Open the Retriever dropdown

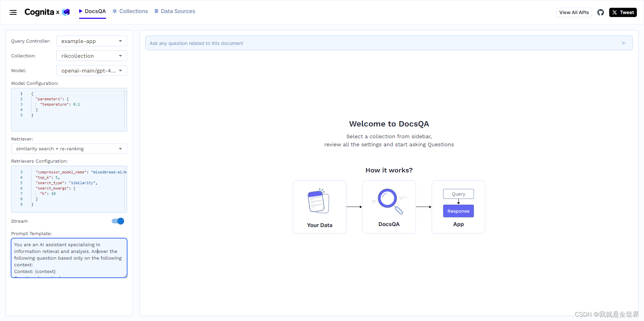tap(69, 149)
